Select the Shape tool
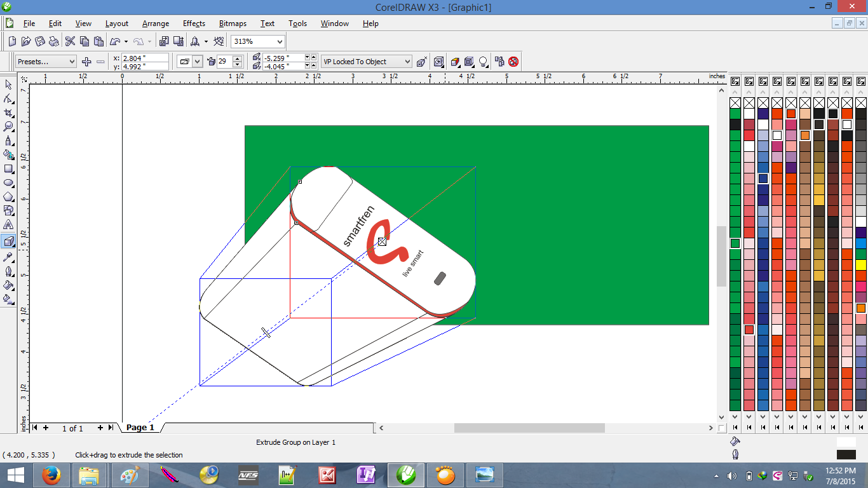The image size is (868, 488). pyautogui.click(x=8, y=99)
